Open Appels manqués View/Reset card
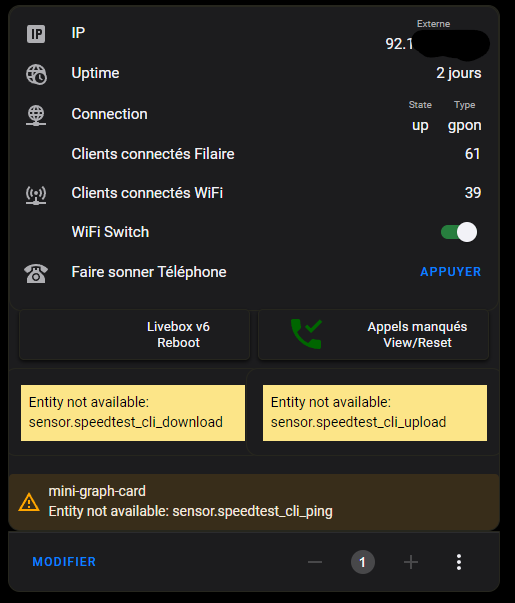The width and height of the screenshot is (515, 603). 373,335
